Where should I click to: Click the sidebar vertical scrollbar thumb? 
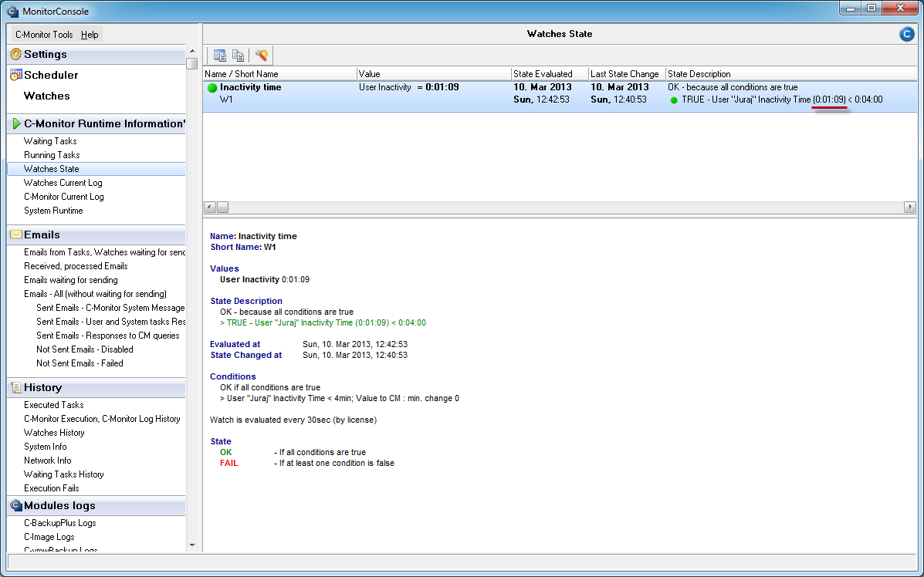click(192, 63)
